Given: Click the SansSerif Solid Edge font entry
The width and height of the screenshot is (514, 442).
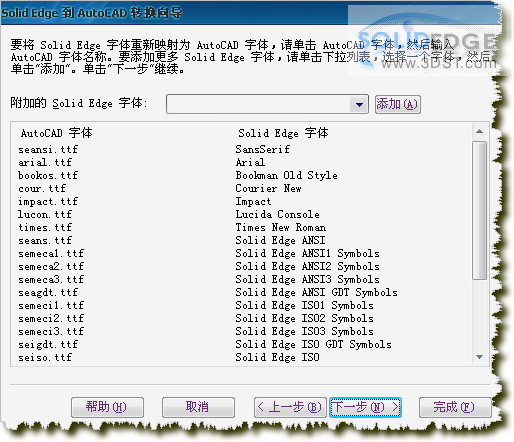Looking at the screenshot, I should [263, 149].
